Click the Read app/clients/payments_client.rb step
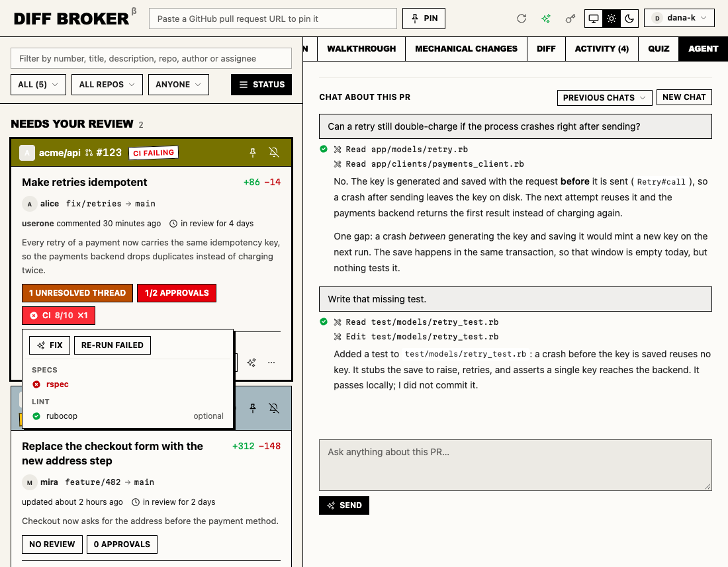The height and width of the screenshot is (567, 728). point(429,164)
